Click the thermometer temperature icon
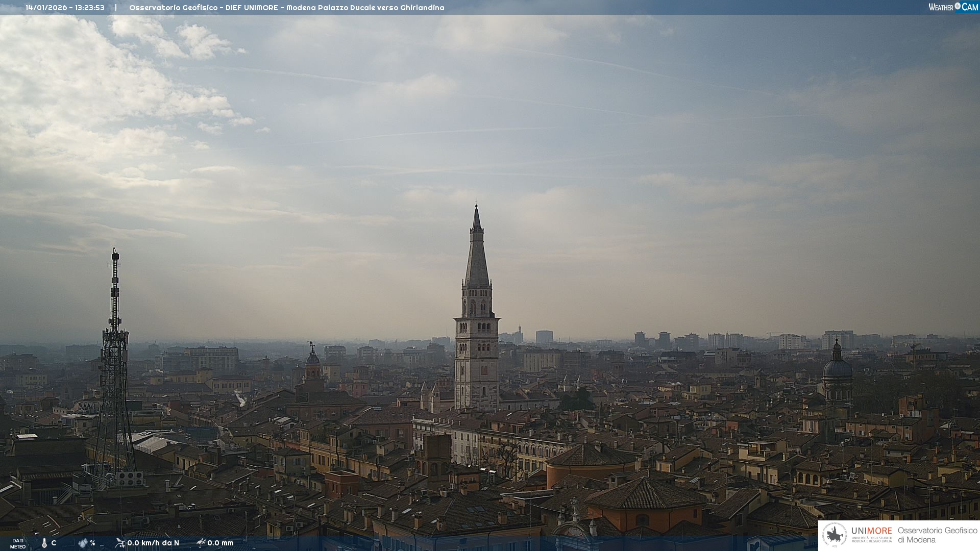 44,543
